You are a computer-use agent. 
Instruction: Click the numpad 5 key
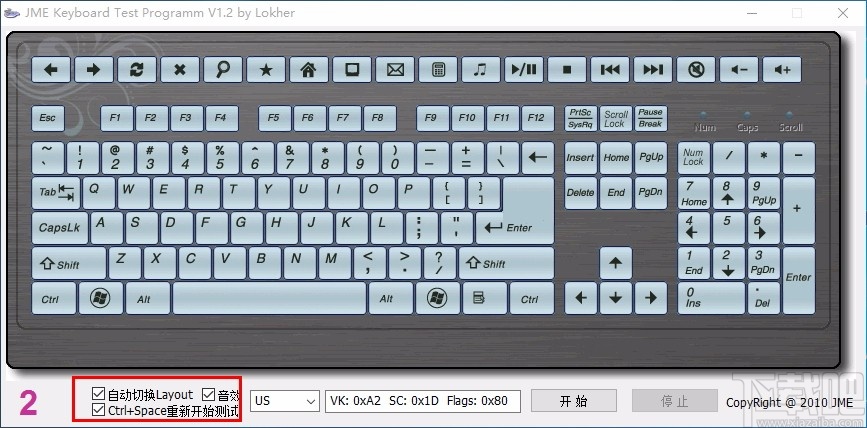pos(728,228)
